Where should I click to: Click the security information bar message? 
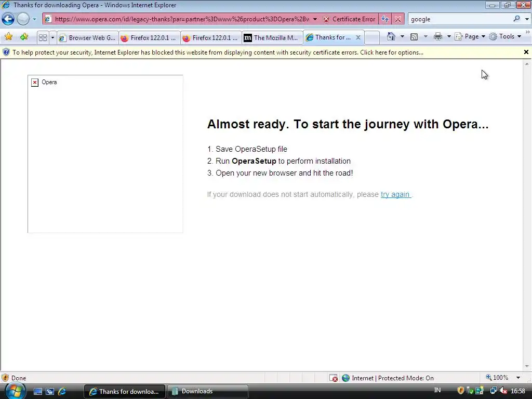218,52
